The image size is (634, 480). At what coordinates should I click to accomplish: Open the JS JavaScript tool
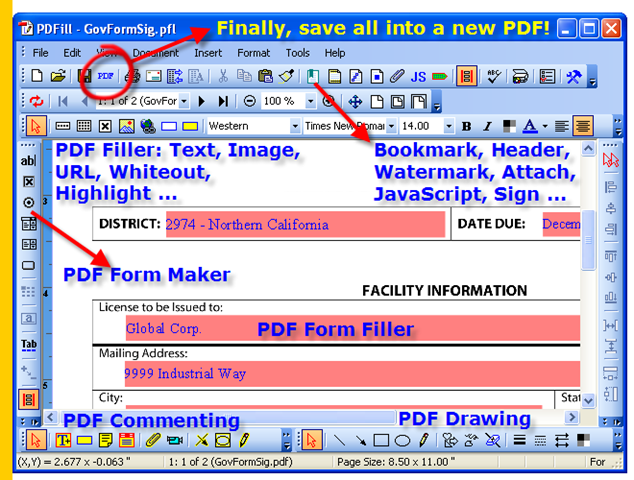[x=418, y=76]
